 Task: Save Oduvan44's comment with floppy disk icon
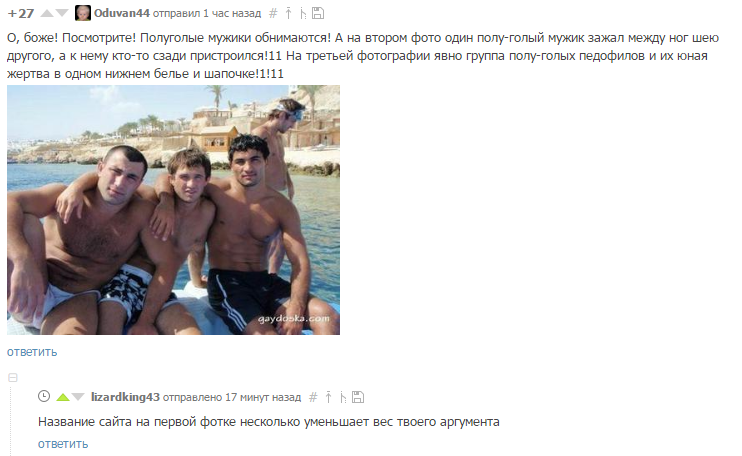(318, 13)
